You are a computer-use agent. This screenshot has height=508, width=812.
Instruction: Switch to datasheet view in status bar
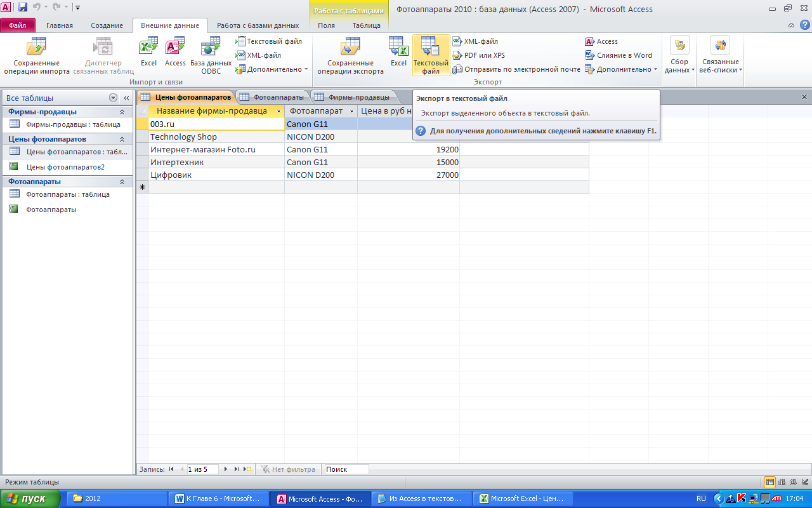pos(770,482)
